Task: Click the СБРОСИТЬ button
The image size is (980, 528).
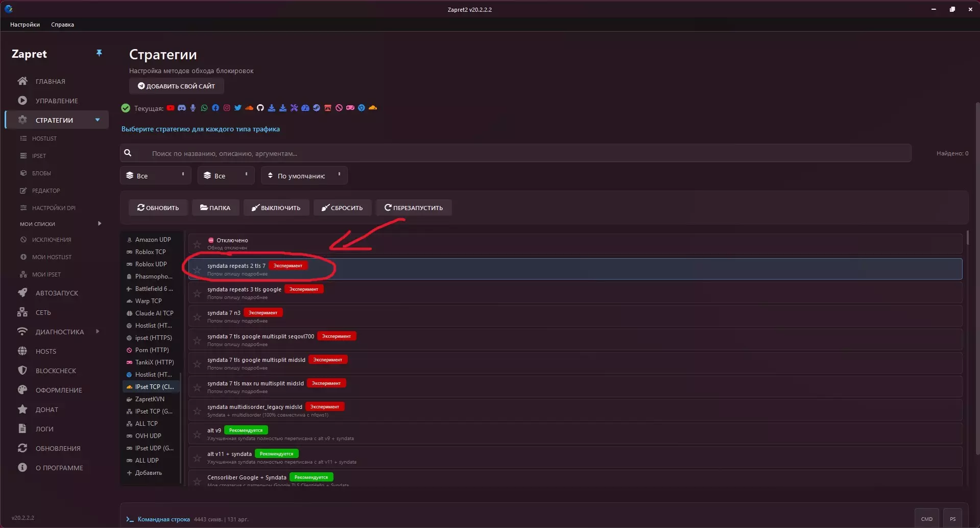Action: coord(342,208)
